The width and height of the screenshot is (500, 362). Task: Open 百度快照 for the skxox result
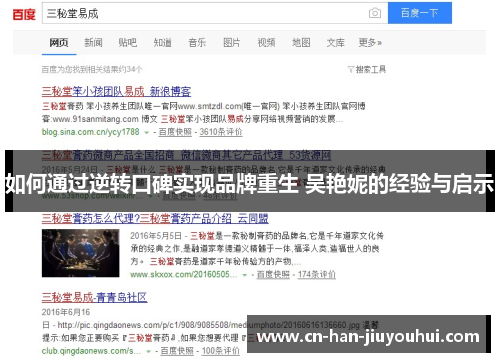click(273, 275)
